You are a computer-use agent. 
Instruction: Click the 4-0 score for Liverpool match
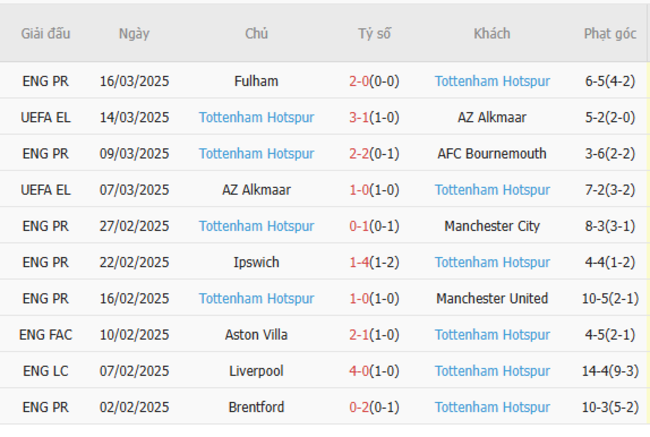click(x=359, y=371)
